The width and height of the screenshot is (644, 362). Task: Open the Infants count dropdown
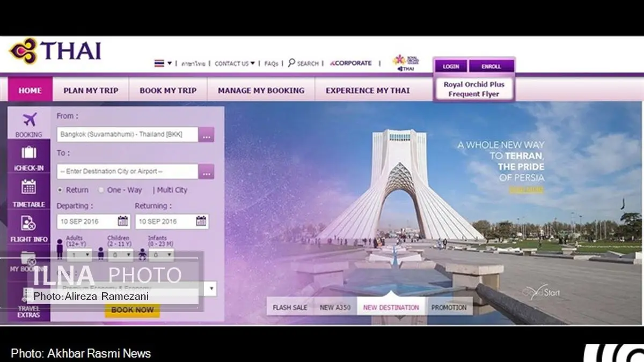[161, 255]
